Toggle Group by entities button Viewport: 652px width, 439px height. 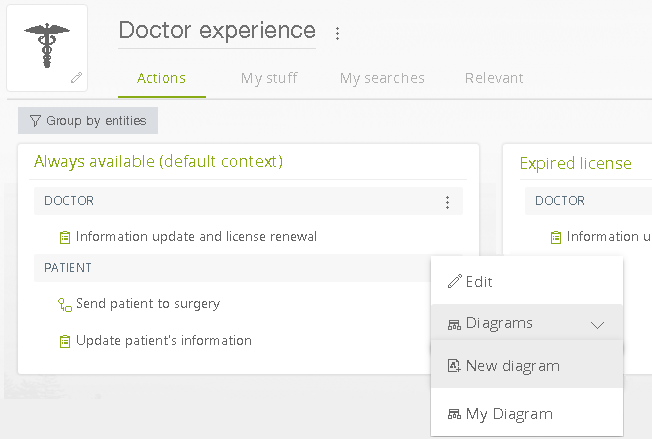point(88,121)
